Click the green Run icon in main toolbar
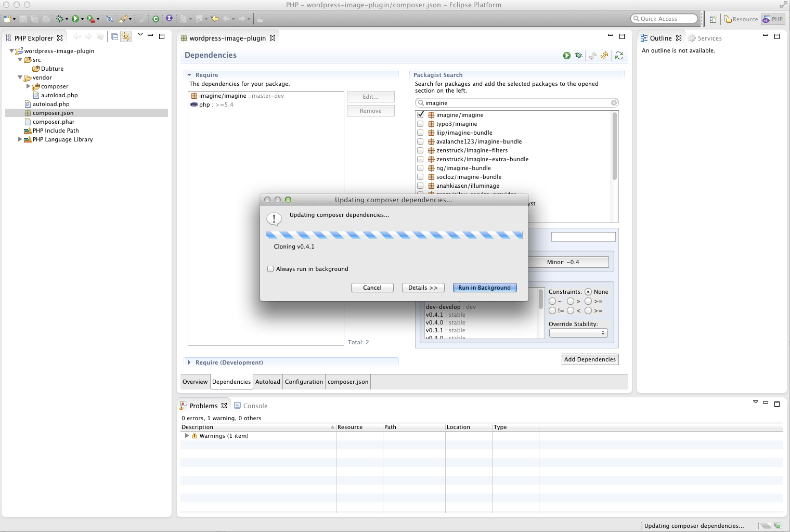Image resolution: width=790 pixels, height=532 pixels. pos(75,19)
